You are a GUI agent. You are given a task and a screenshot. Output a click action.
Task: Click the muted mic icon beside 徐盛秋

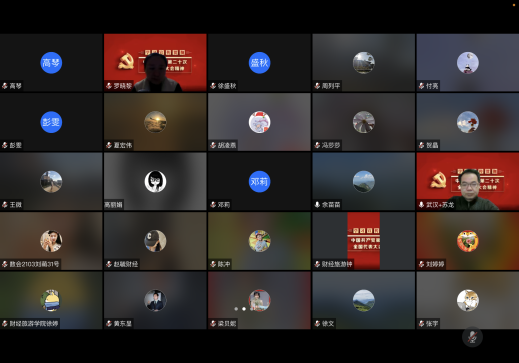click(x=213, y=86)
